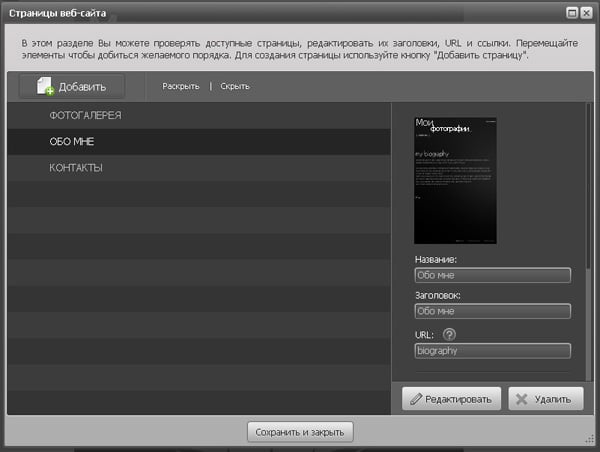Click the URL field containing biography
The image size is (600, 452).
[x=491, y=351]
